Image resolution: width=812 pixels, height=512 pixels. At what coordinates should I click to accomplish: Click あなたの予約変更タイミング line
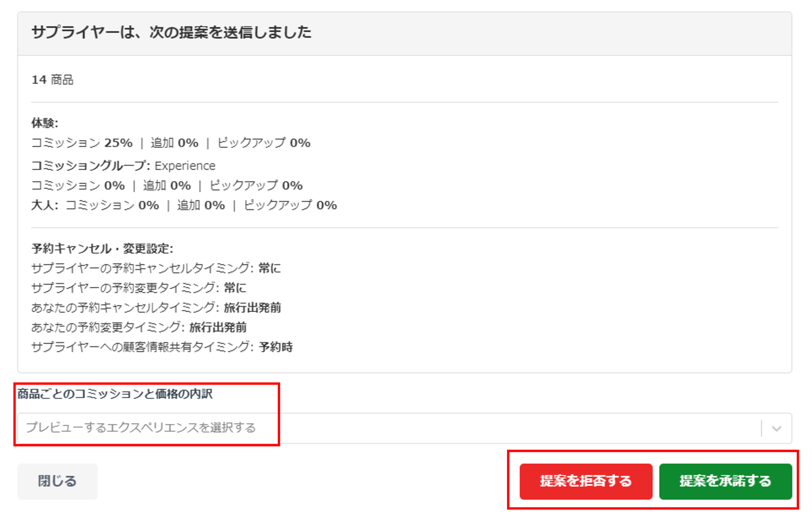(x=139, y=327)
